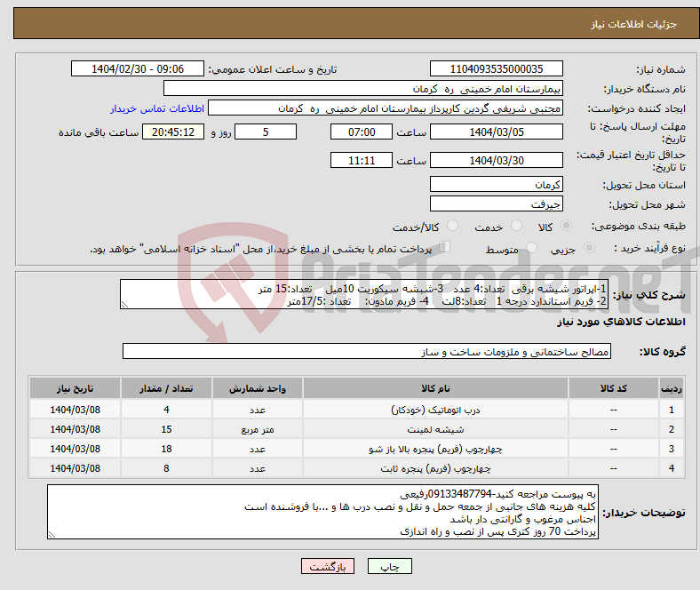Click the اطلاعات کالاهای مورد نیاز section heading
Viewport: 700px width, 590px height.
621,322
